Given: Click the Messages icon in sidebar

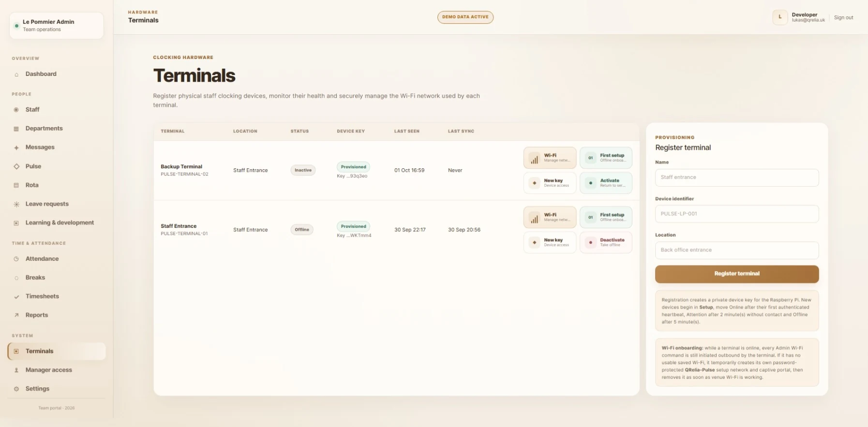Looking at the screenshot, I should (16, 147).
